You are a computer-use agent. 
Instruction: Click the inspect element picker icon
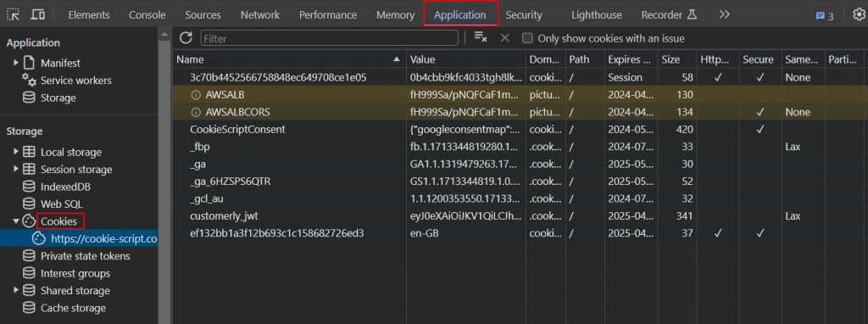click(x=13, y=15)
